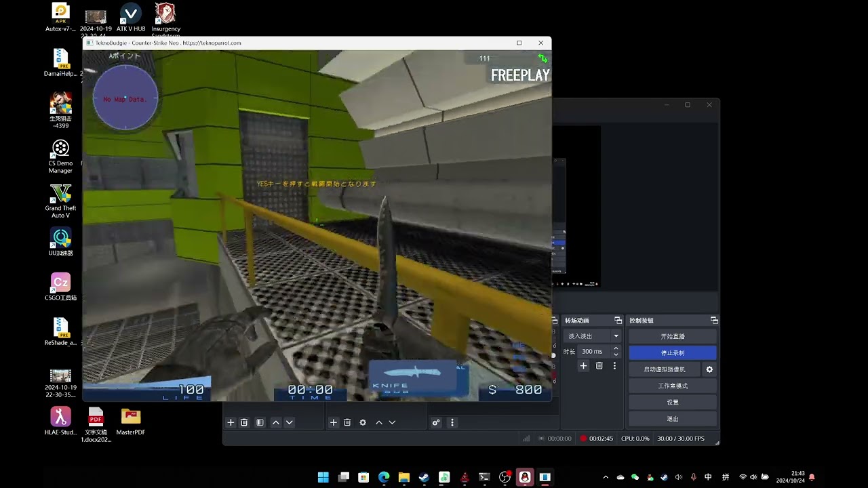
Task: Undock the 转场动画 panel
Action: click(618, 320)
